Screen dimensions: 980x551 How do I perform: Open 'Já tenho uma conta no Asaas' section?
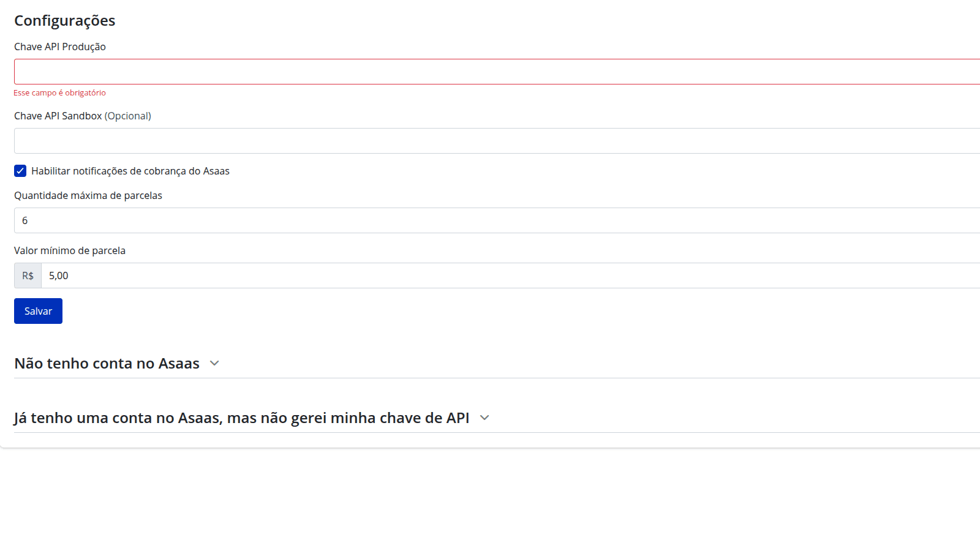coord(241,418)
